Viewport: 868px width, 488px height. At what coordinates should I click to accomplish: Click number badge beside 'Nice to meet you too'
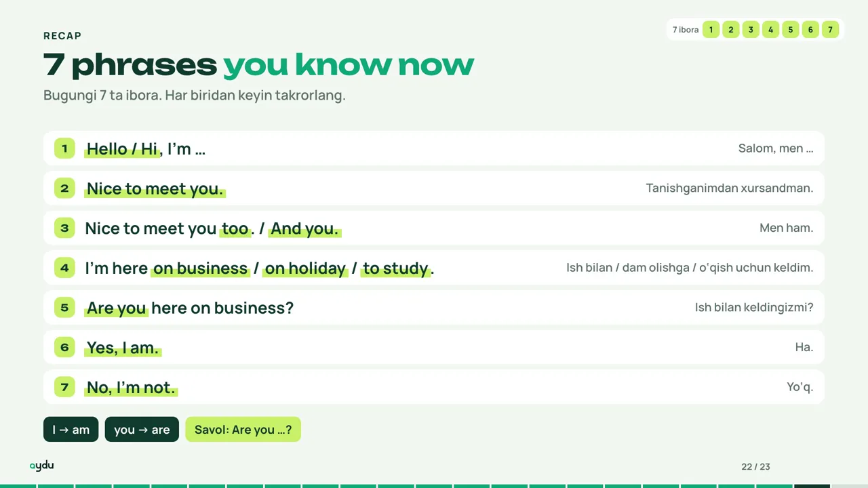(x=64, y=228)
